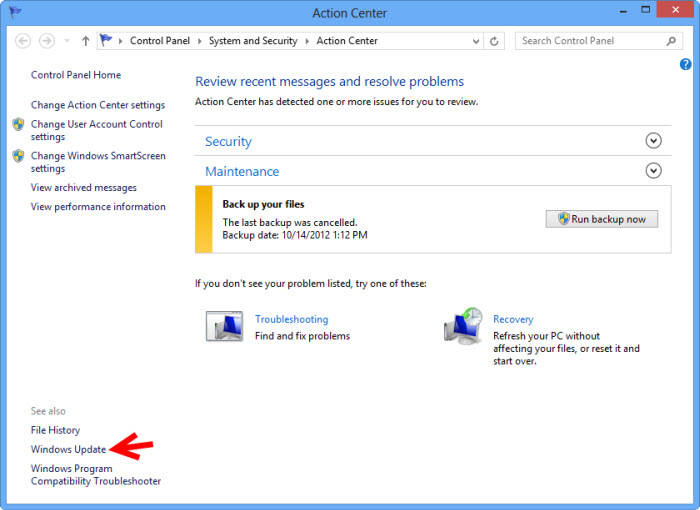Click the Security section heading
The width and height of the screenshot is (700, 510).
point(228,142)
